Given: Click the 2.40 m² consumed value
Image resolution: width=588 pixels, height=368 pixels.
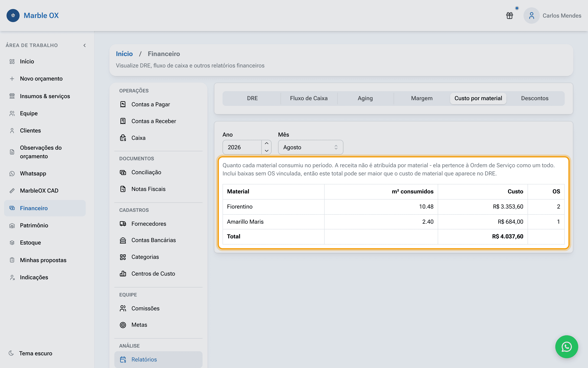Looking at the screenshot, I should point(428,222).
